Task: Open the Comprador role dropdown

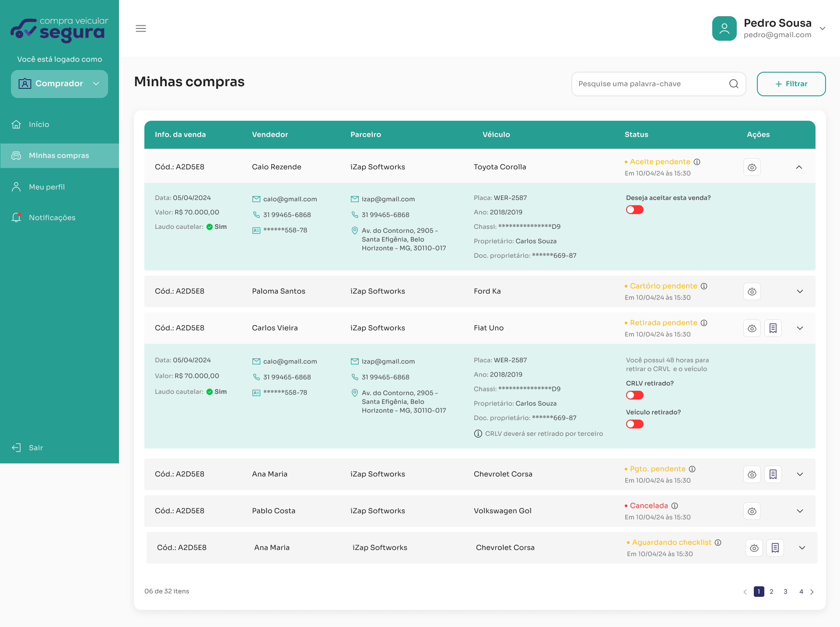Action: (59, 84)
